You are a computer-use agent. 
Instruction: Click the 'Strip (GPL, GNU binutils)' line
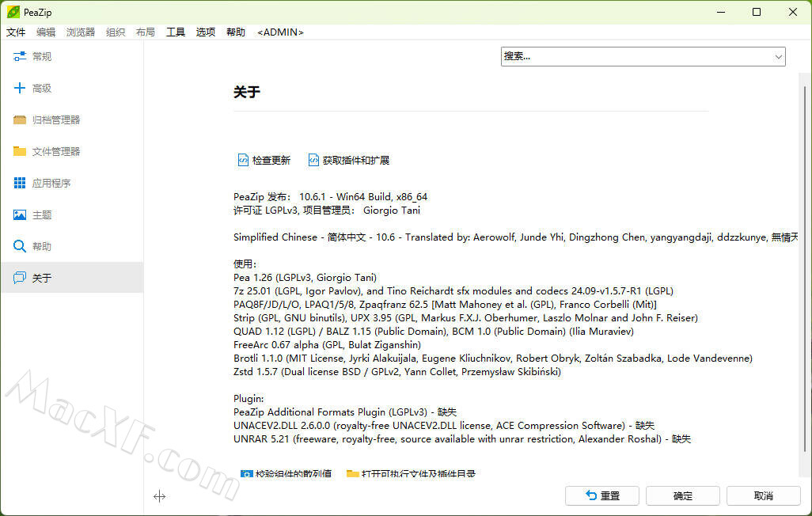465,318
